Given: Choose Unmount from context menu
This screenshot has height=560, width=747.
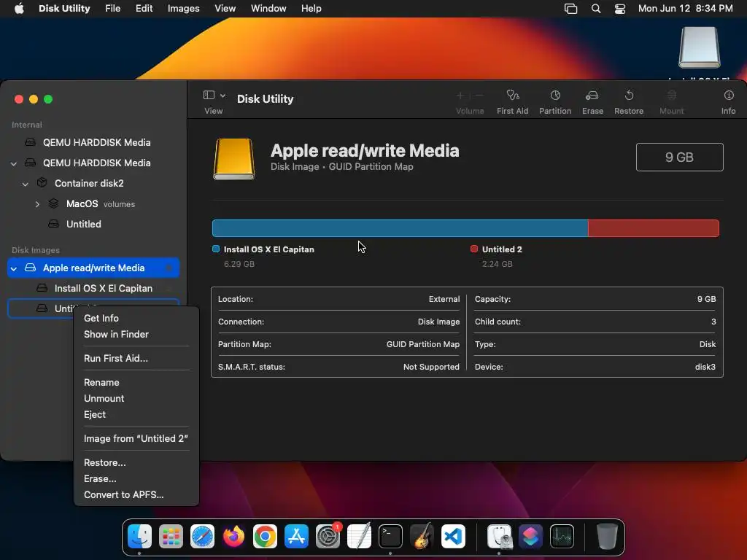Looking at the screenshot, I should [136, 399].
